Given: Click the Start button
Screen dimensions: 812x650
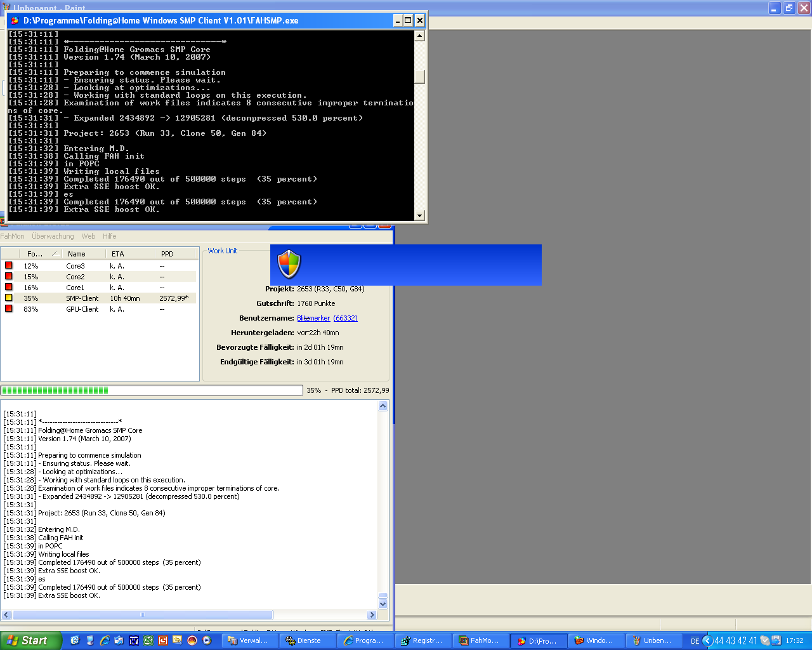Looking at the screenshot, I should [31, 640].
